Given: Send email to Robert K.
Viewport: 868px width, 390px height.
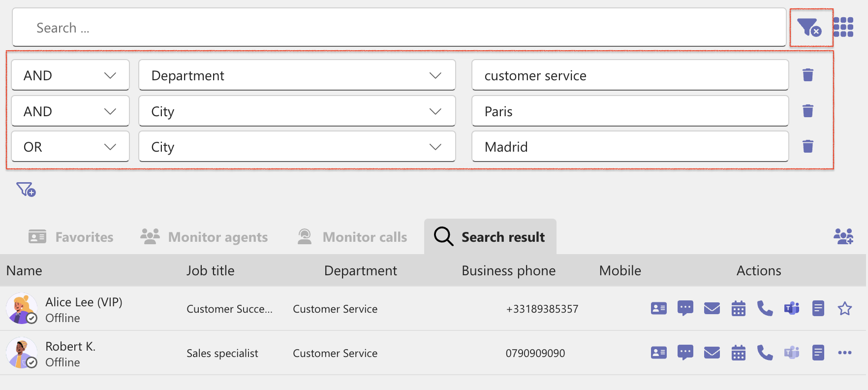Looking at the screenshot, I should point(712,353).
